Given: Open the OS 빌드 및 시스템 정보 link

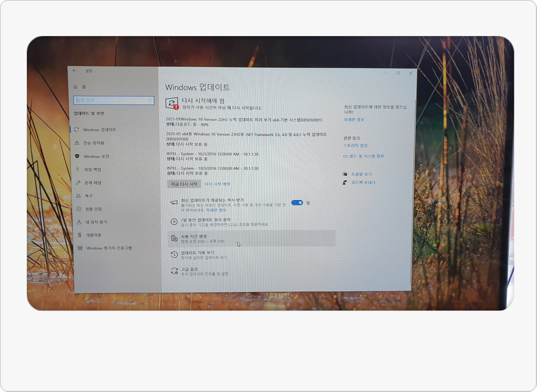Looking at the screenshot, I should pyautogui.click(x=363, y=156).
